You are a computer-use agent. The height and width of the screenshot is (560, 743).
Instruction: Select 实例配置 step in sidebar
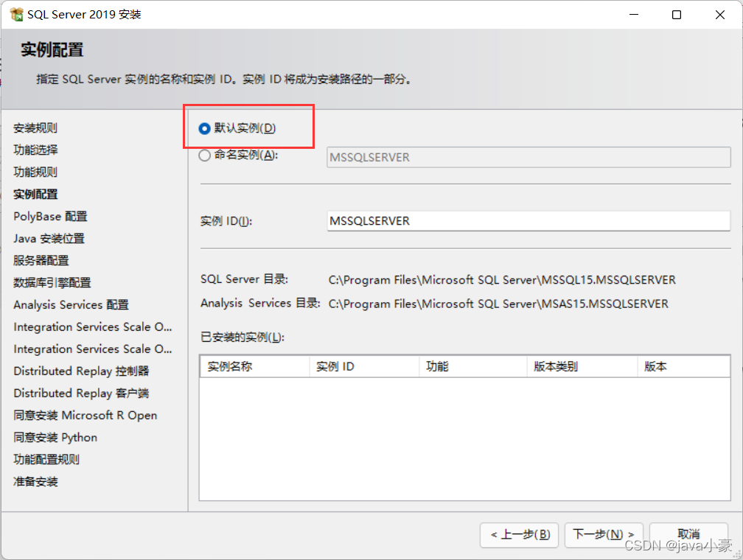[35, 195]
